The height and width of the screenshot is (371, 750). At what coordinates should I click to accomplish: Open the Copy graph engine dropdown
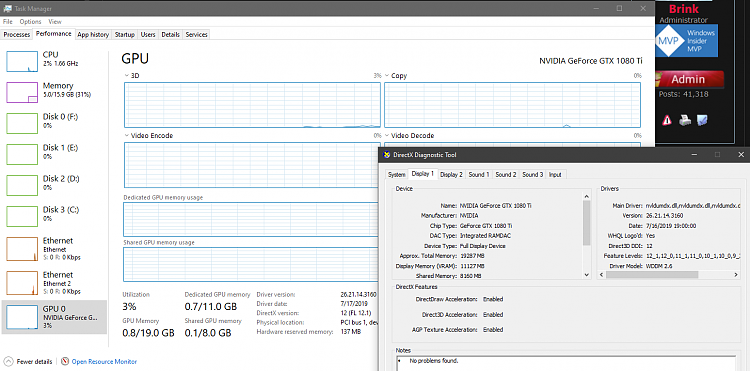[386, 76]
